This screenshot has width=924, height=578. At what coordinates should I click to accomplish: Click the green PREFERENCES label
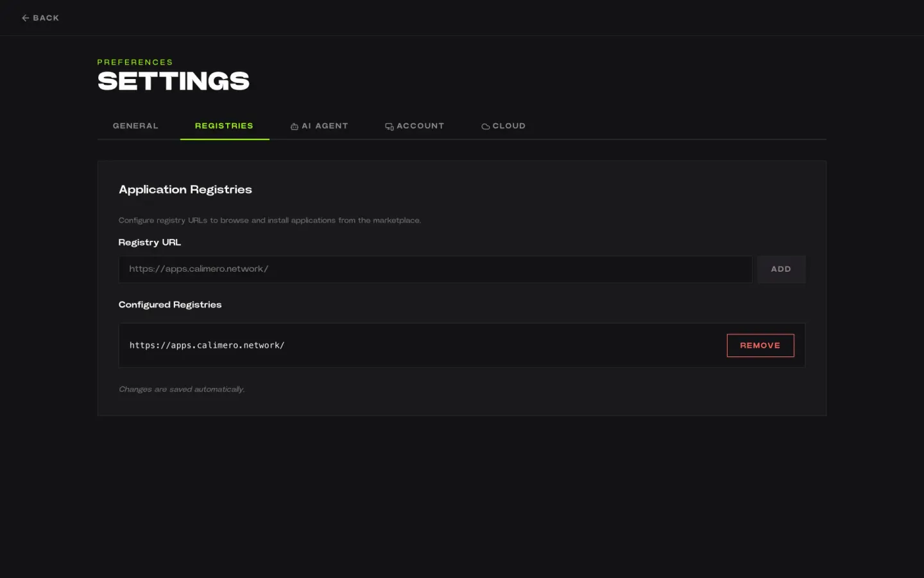135,62
